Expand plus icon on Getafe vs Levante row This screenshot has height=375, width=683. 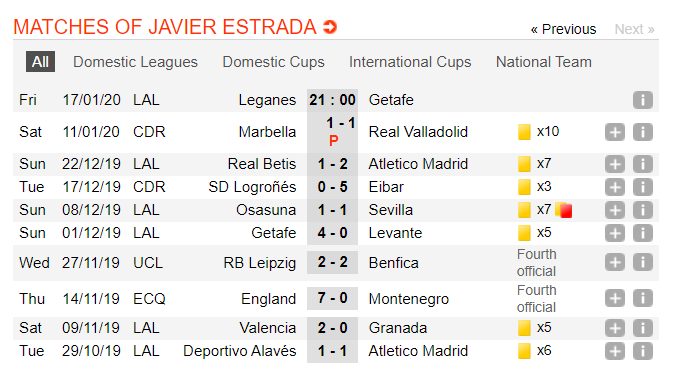click(x=615, y=233)
